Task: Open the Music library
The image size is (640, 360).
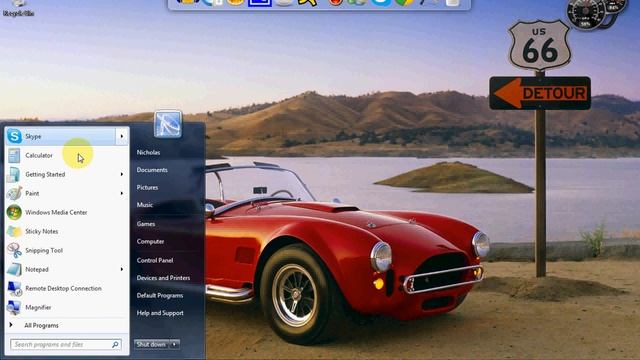Action: point(144,205)
